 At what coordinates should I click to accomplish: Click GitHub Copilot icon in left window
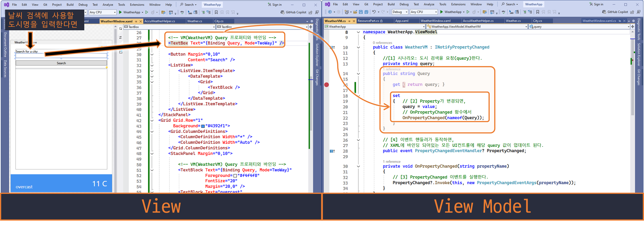point(283,12)
